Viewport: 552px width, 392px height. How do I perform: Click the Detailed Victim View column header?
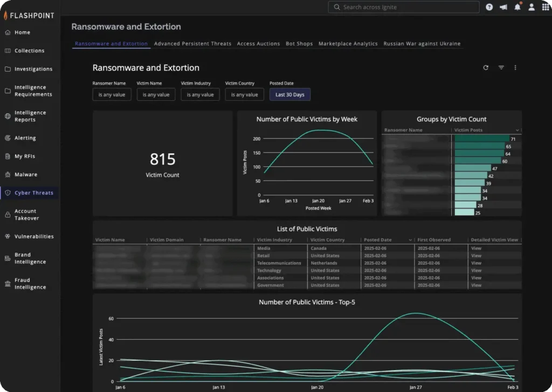[494, 240]
